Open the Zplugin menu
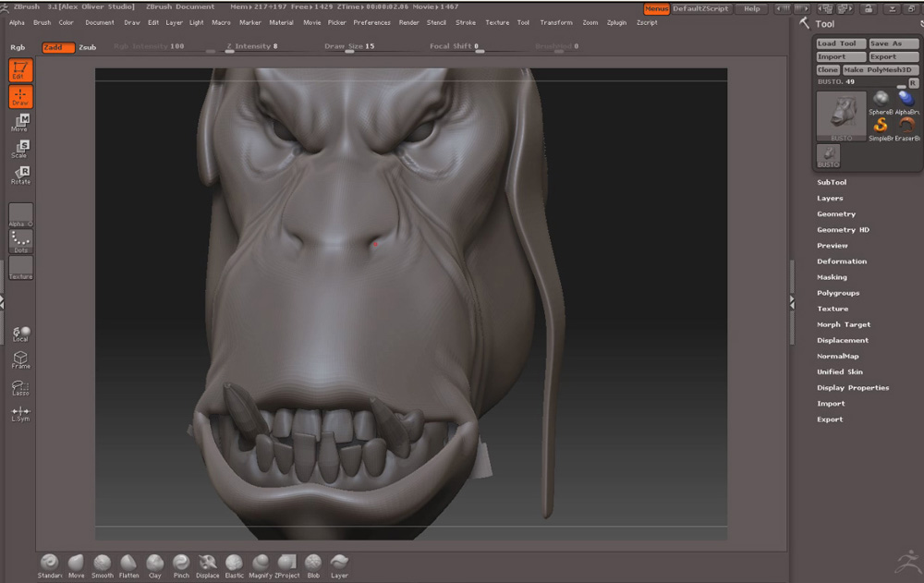The image size is (924, 583). pos(616,22)
